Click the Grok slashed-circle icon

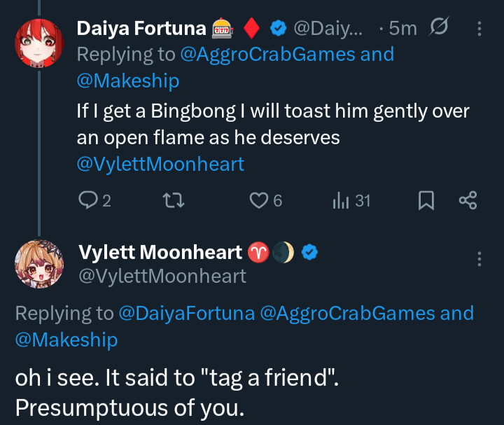(439, 28)
